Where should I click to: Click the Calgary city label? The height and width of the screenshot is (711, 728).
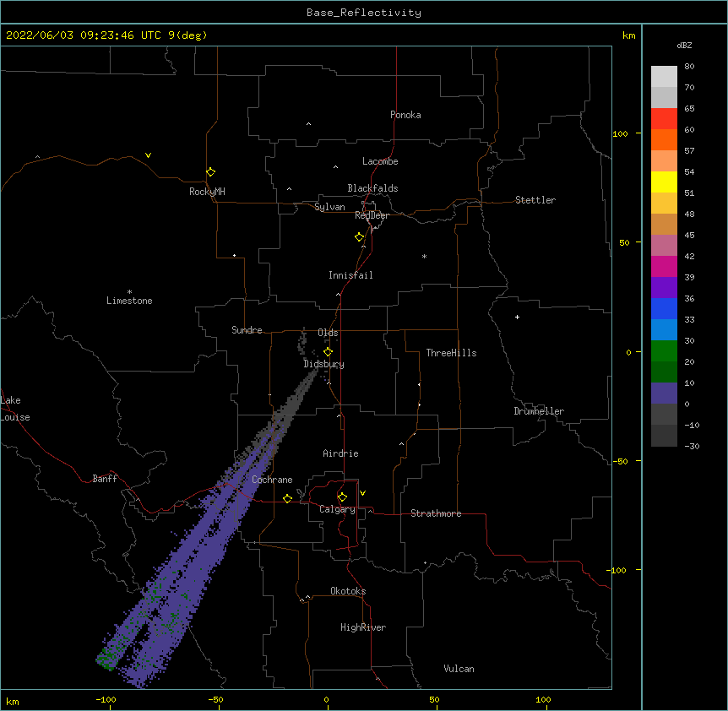[337, 509]
